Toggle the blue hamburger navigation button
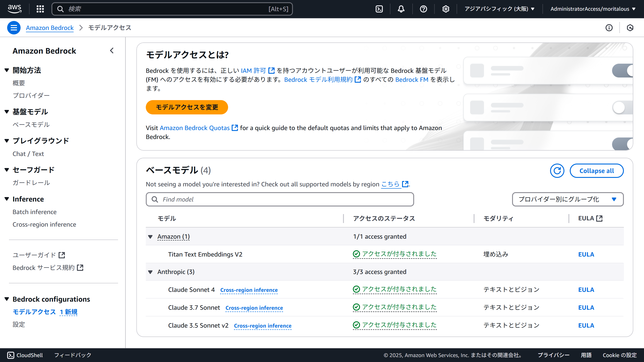This screenshot has width=644, height=362. tap(14, 28)
